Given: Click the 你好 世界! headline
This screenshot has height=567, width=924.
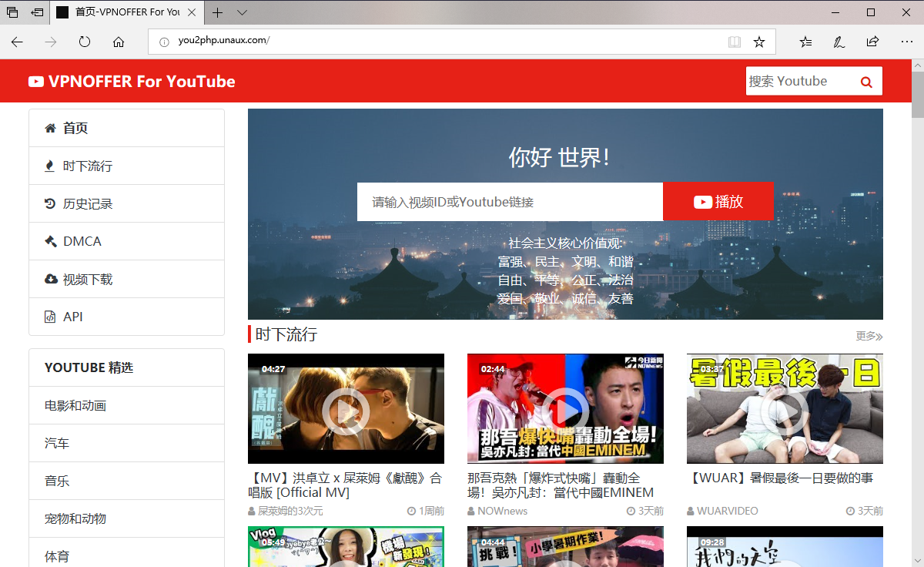Looking at the screenshot, I should point(560,158).
